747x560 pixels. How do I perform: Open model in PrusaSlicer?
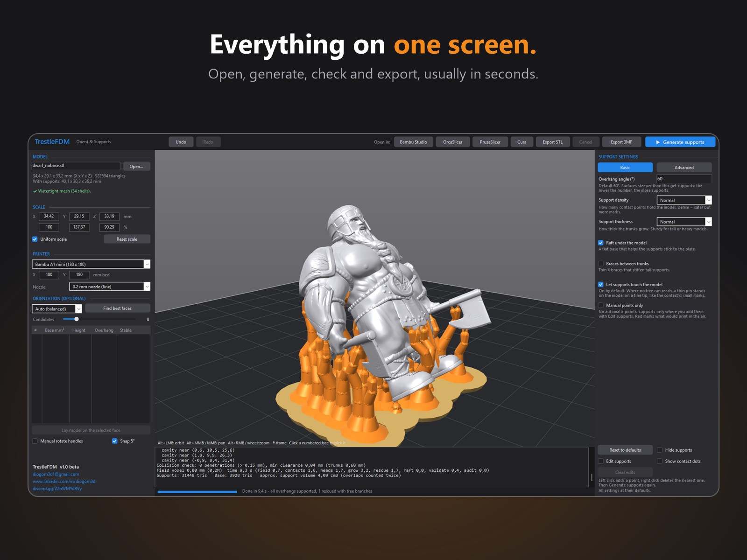(x=490, y=142)
